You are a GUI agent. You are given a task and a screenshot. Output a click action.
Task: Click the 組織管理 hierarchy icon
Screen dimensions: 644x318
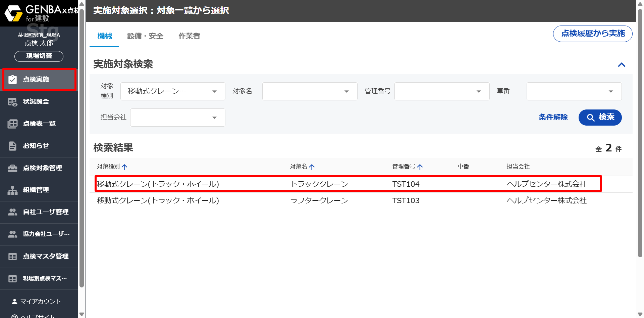point(13,190)
